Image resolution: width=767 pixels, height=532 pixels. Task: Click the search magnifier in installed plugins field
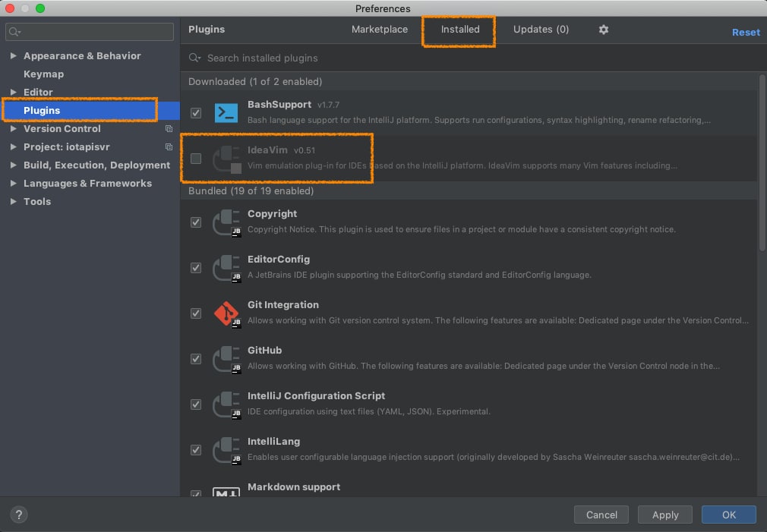(194, 58)
